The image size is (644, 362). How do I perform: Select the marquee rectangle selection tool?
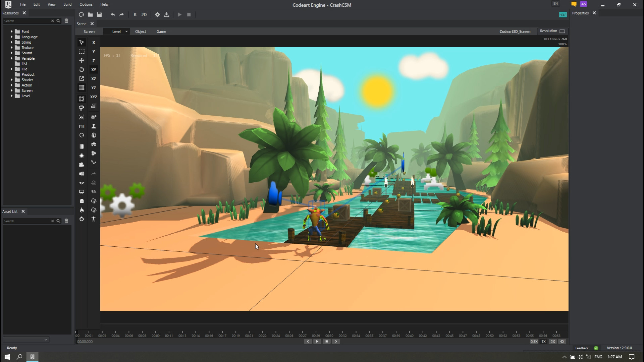tap(82, 51)
